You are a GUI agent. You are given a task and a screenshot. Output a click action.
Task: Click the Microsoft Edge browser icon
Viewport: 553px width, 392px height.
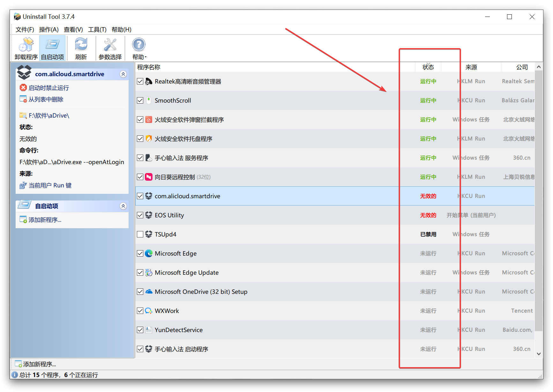[x=149, y=253]
